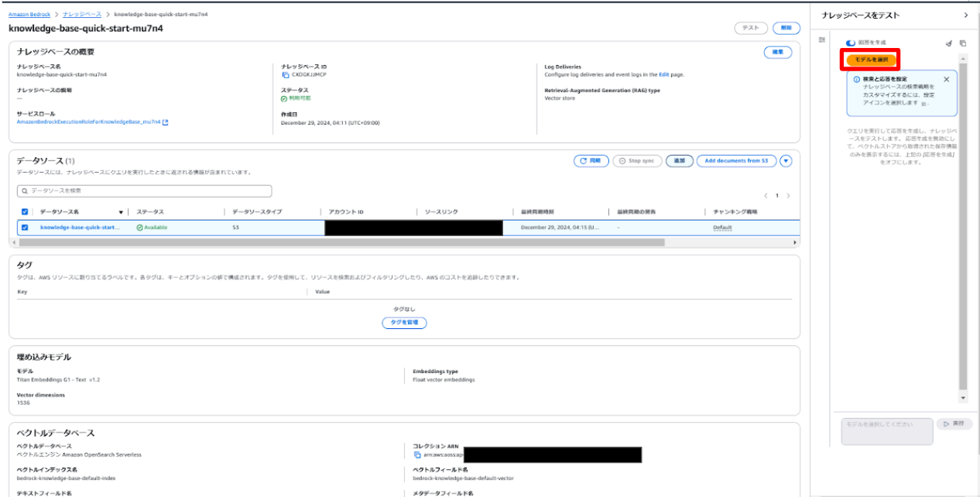Click scroll-right arrow of the table scrollbar
The height and width of the screenshot is (497, 980).
(x=795, y=242)
